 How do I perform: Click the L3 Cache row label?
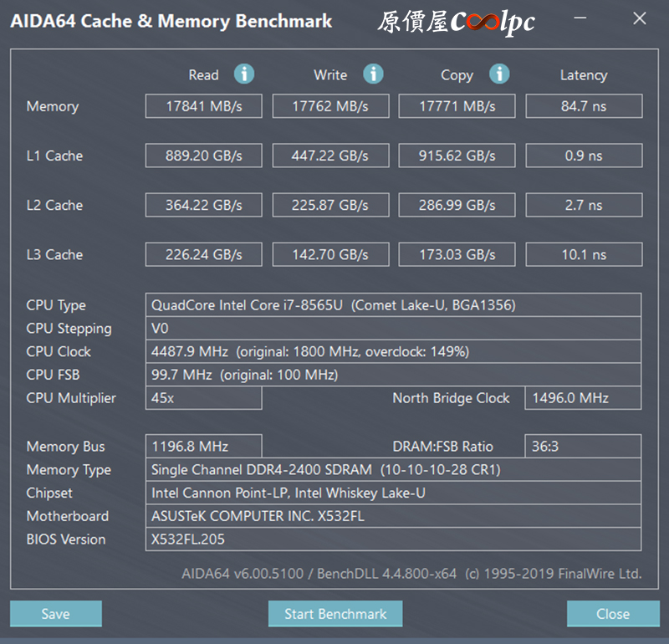[x=54, y=255]
